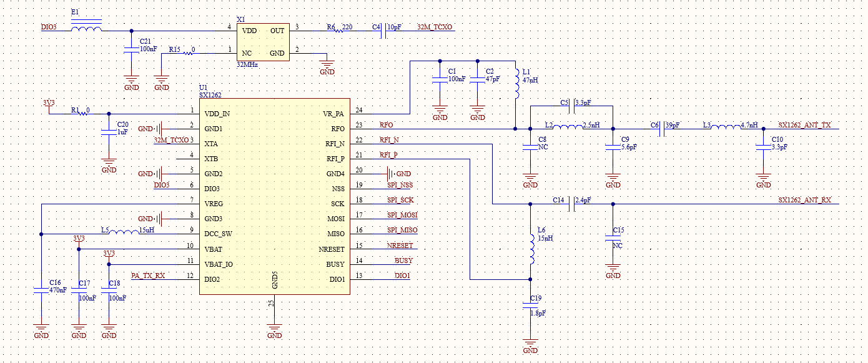
Task: Click the SX1262_ANT_TX net label
Action: [x=804, y=125]
